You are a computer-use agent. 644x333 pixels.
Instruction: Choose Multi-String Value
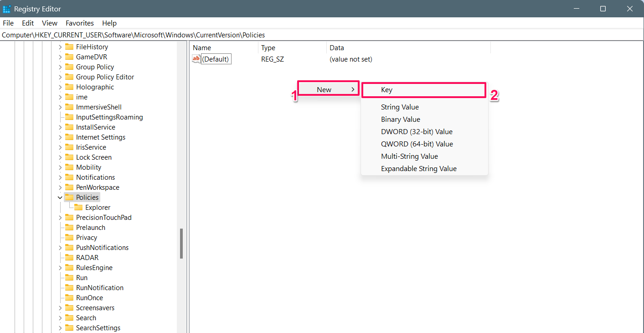point(424,156)
